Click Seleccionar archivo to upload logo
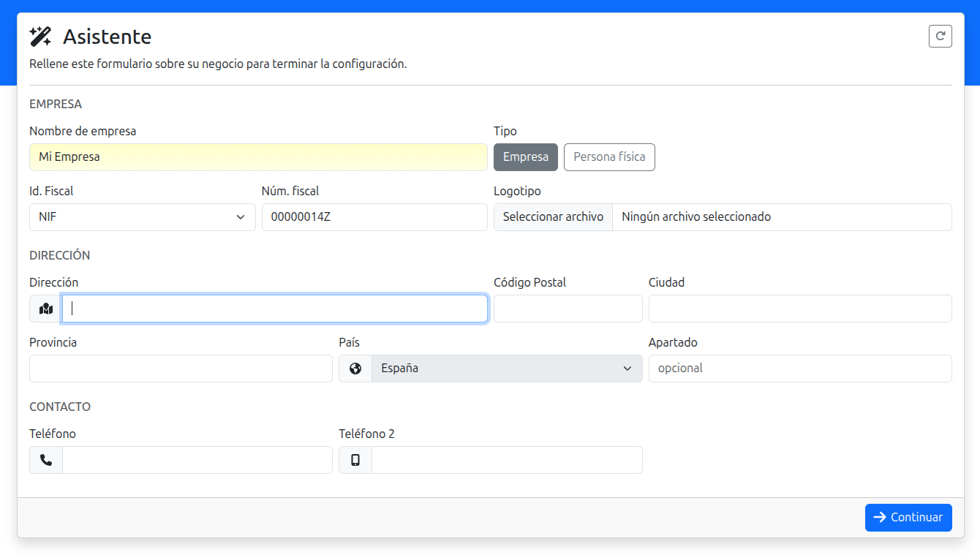The width and height of the screenshot is (980, 555). point(553,217)
